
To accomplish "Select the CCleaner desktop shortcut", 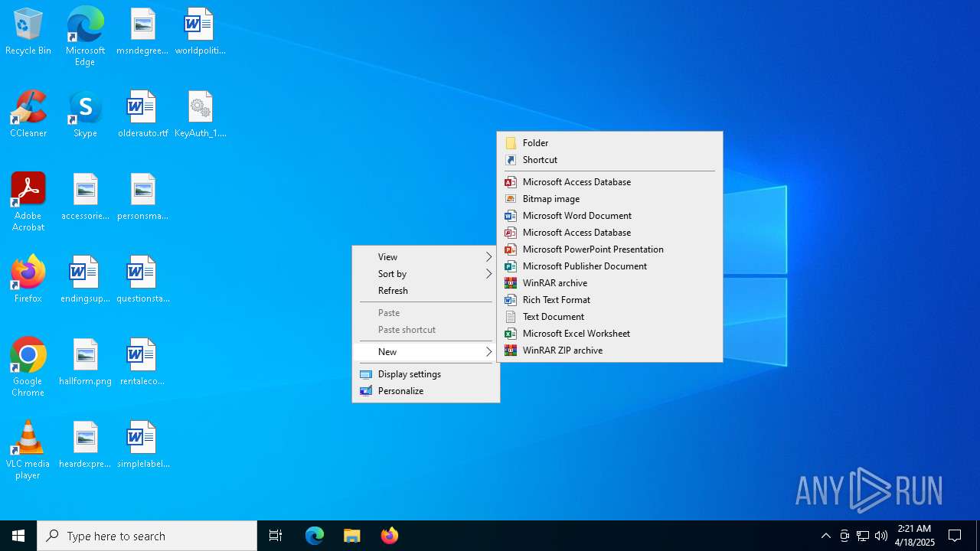I will pyautogui.click(x=28, y=115).
